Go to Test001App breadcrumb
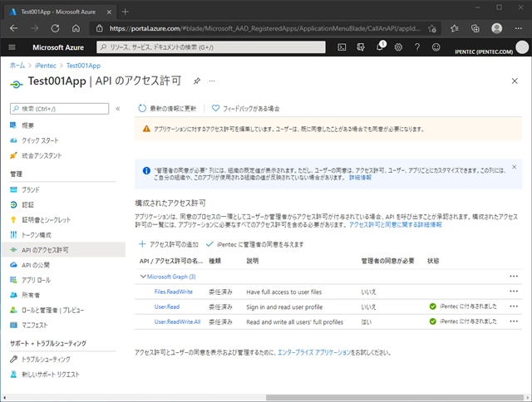 coord(83,66)
